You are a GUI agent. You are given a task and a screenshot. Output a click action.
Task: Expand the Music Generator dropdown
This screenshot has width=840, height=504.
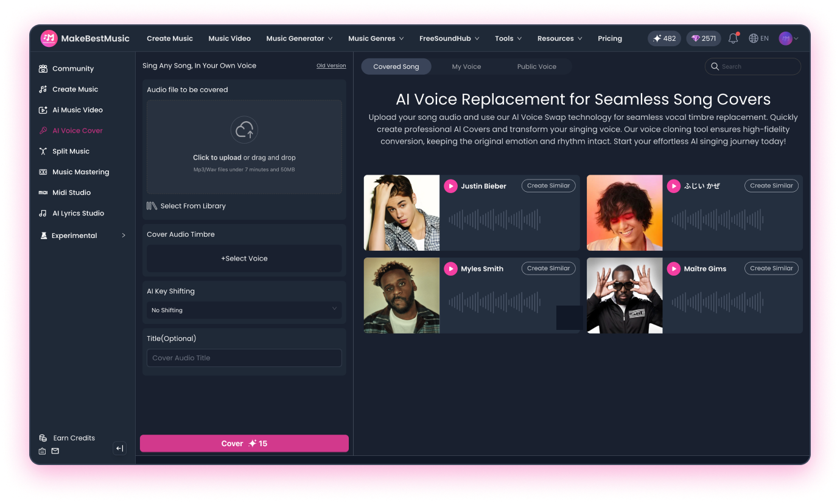[299, 38]
